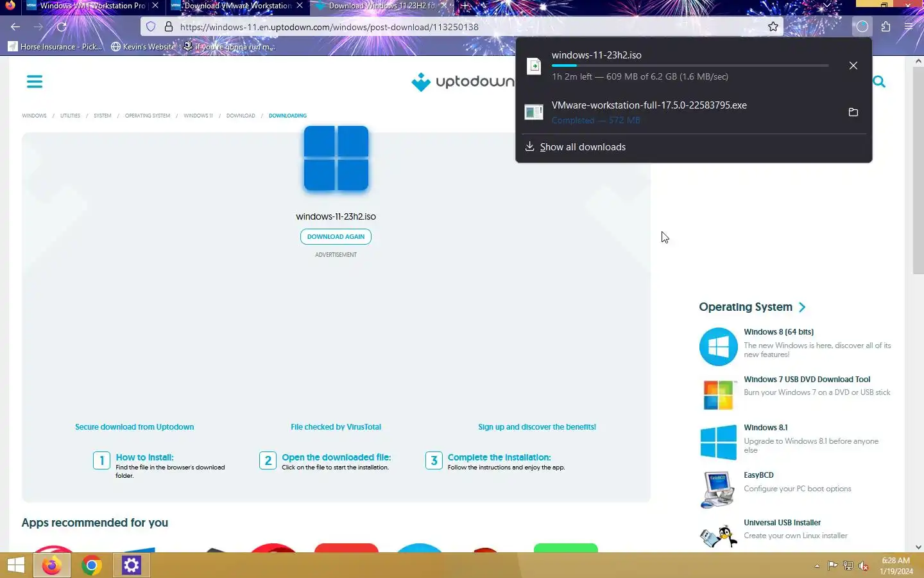Open the EasyBCD app icon
This screenshot has height=578, width=924.
(718, 489)
